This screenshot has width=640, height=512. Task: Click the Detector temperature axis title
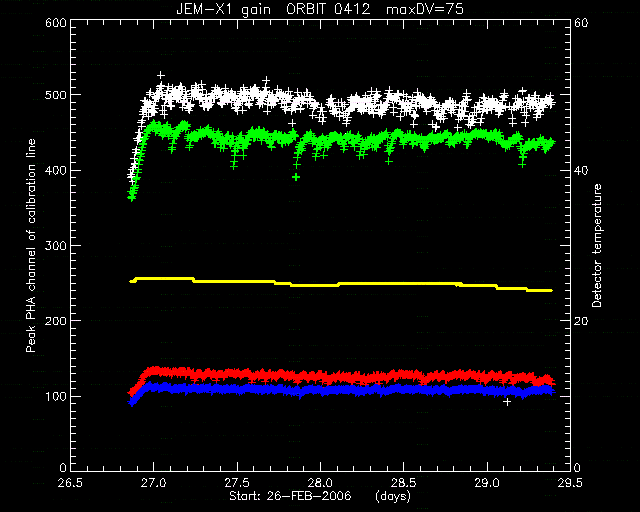[x=597, y=245]
